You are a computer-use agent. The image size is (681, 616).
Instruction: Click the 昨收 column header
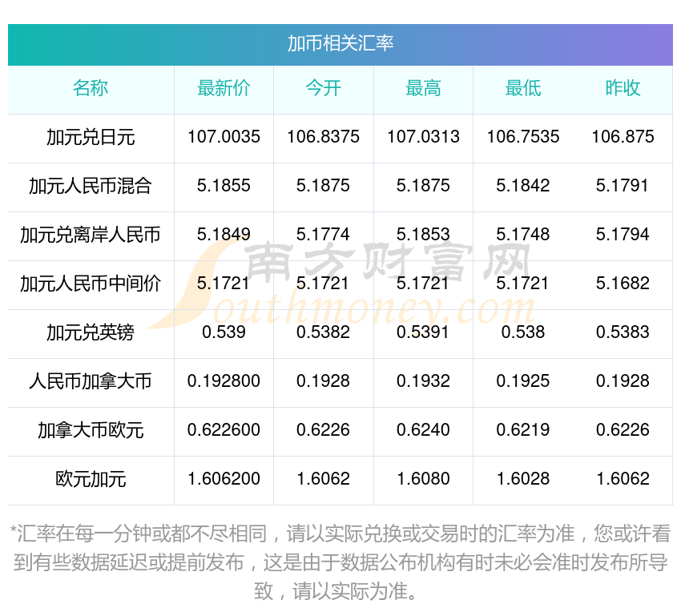point(623,88)
